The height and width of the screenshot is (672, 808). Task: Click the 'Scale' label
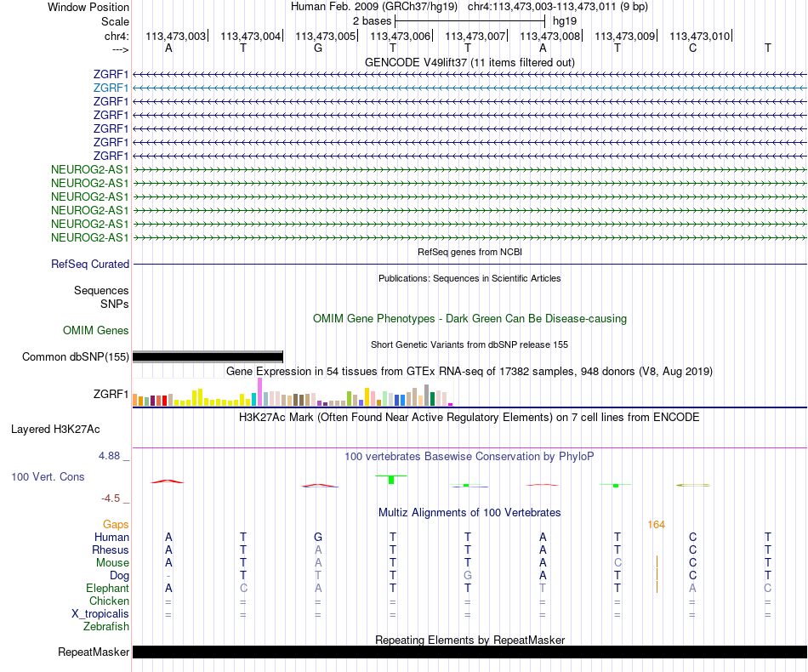115,21
